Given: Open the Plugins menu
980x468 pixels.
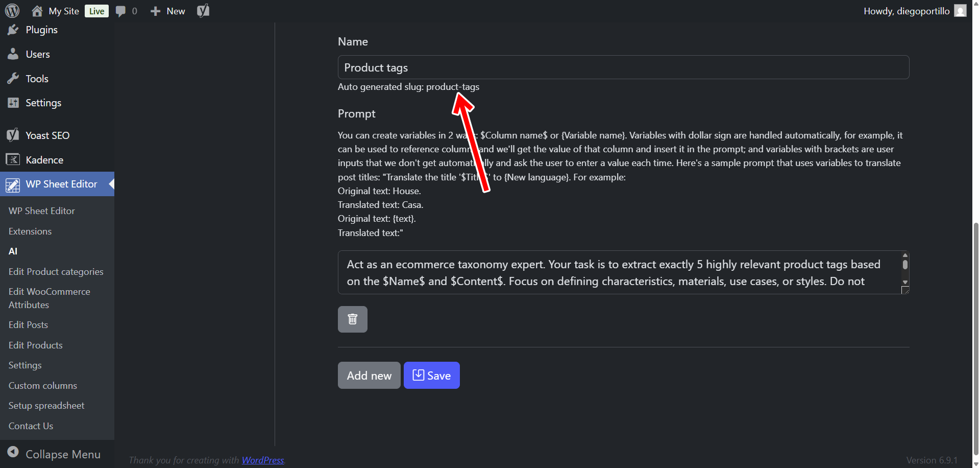Looking at the screenshot, I should (41, 30).
